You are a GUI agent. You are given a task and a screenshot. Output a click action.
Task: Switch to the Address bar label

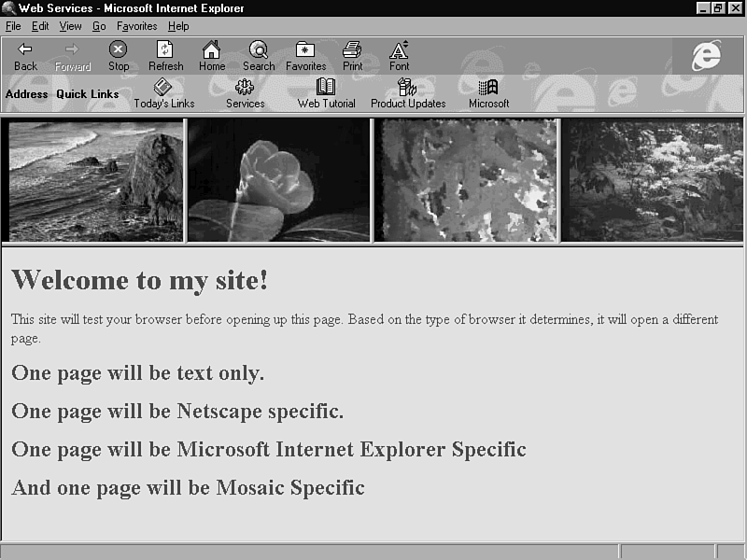pos(26,94)
